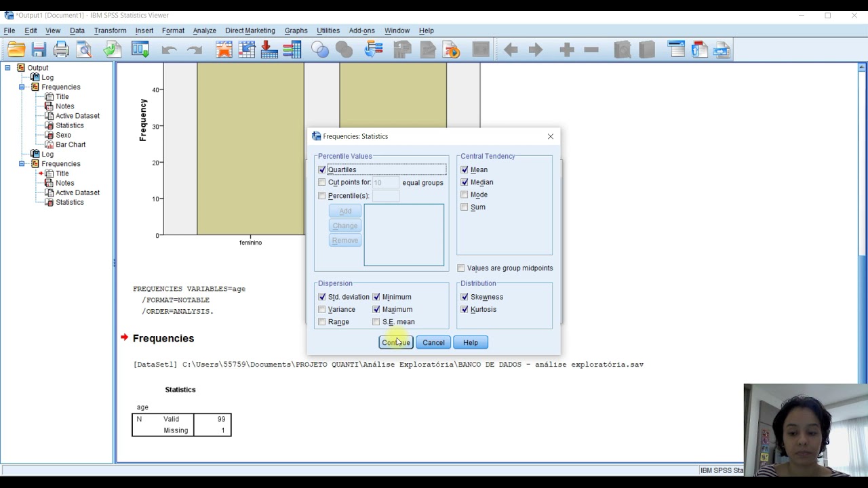Screen dimensions: 868x488
Task: Tick the Percentile(s) checkbox
Action: coord(322,196)
